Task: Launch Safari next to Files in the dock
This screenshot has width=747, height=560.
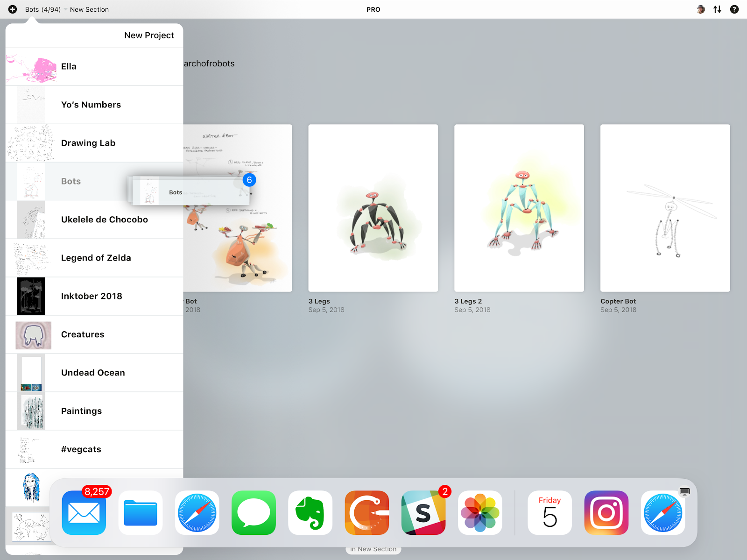Action: click(197, 513)
